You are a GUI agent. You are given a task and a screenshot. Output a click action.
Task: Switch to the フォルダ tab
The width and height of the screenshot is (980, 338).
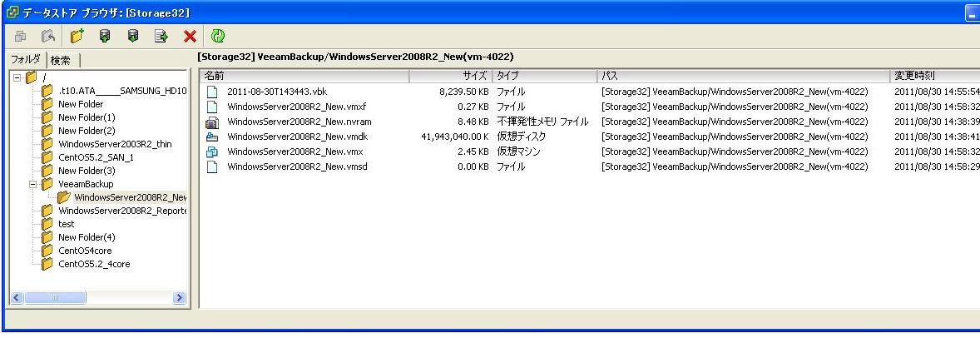pos(26,59)
